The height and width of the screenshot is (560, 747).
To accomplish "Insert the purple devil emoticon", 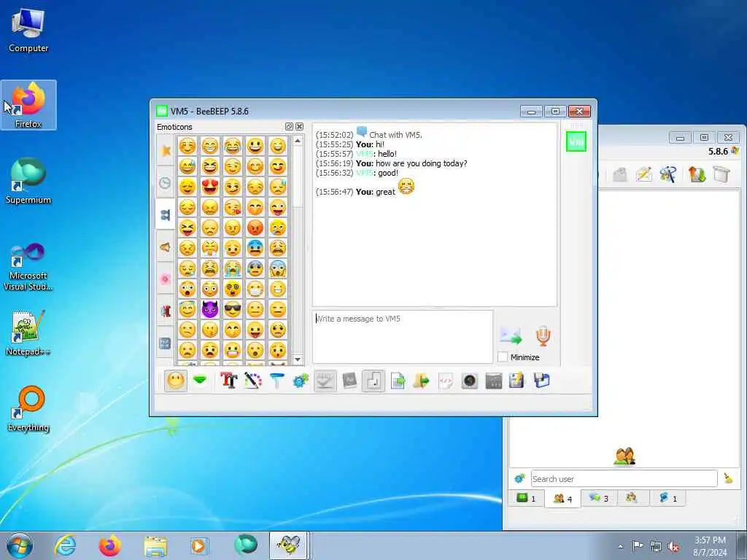I will point(210,309).
